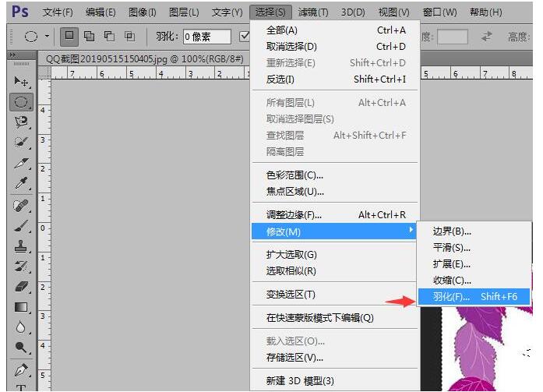Select the Move tool

coord(22,81)
